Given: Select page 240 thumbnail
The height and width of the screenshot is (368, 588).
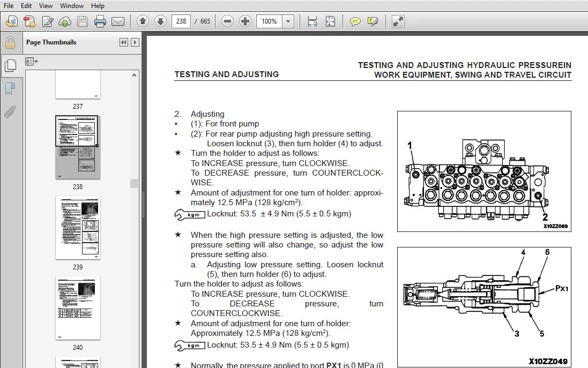Looking at the screenshot, I should click(x=78, y=308).
